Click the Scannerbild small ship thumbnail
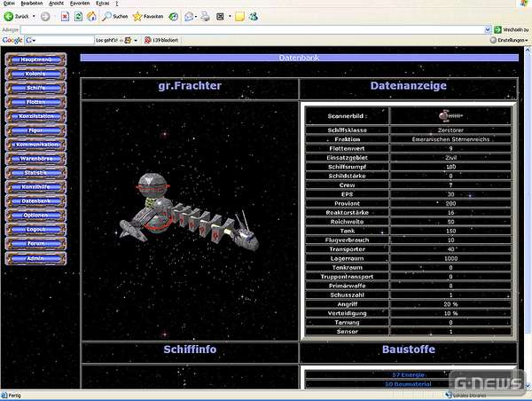The image size is (532, 401). pyautogui.click(x=450, y=116)
